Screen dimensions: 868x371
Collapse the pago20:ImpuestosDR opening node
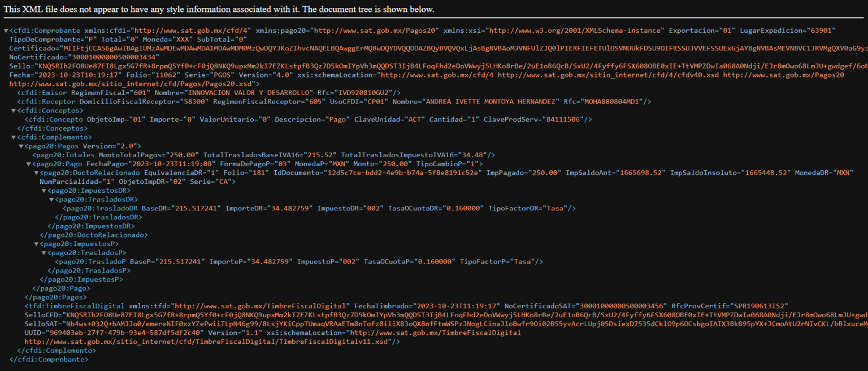click(x=44, y=191)
